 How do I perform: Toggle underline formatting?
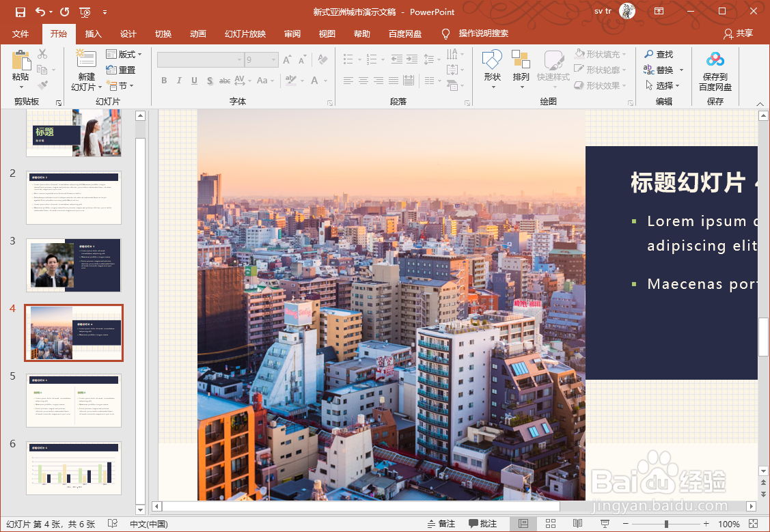(195, 81)
